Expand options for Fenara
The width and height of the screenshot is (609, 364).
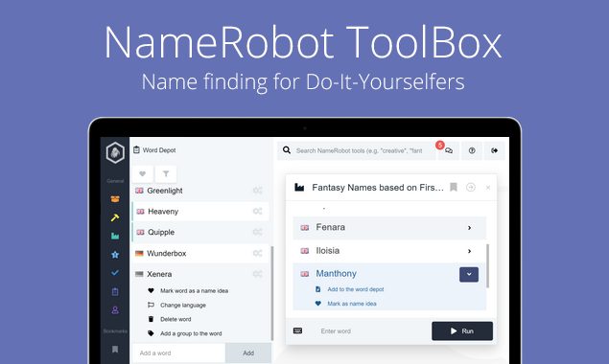coord(469,228)
